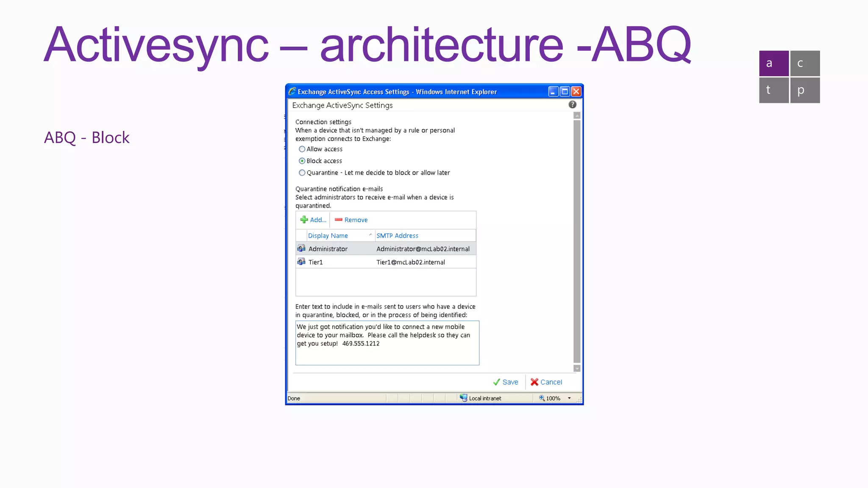Click the Internet Explorer logo in title bar

coord(292,91)
